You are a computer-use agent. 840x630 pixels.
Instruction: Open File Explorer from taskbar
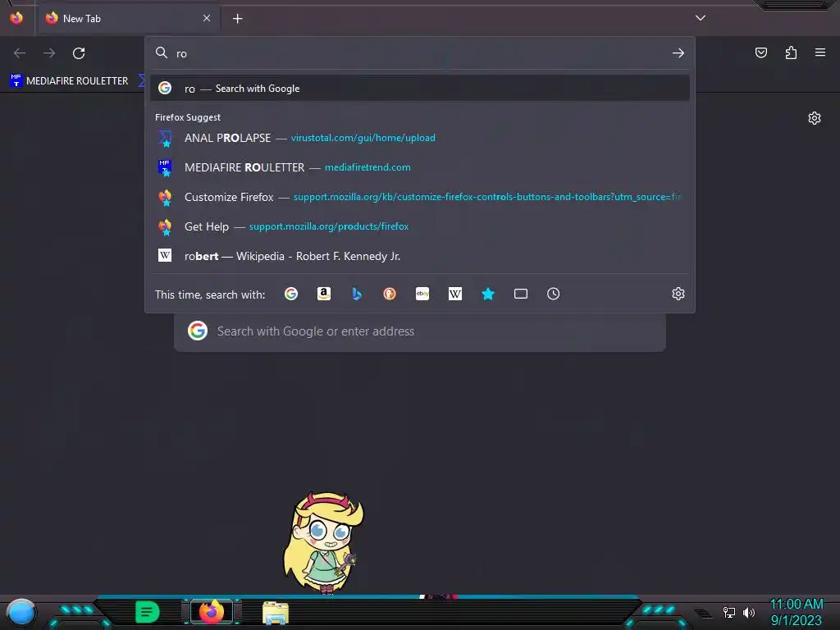[276, 613]
